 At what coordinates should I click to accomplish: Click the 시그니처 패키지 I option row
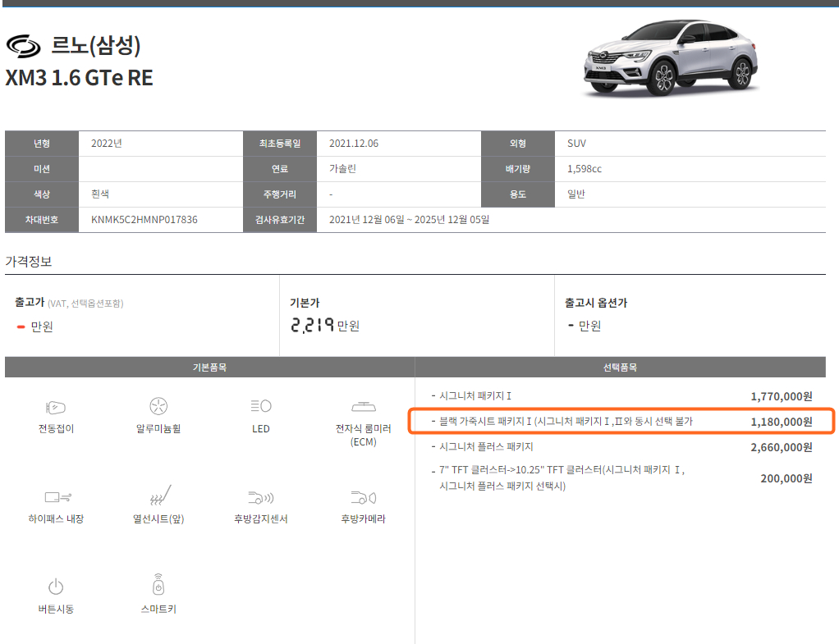[x=621, y=395]
